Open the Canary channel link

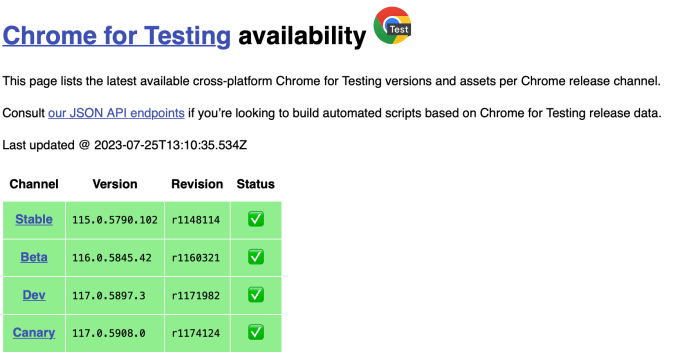34,332
